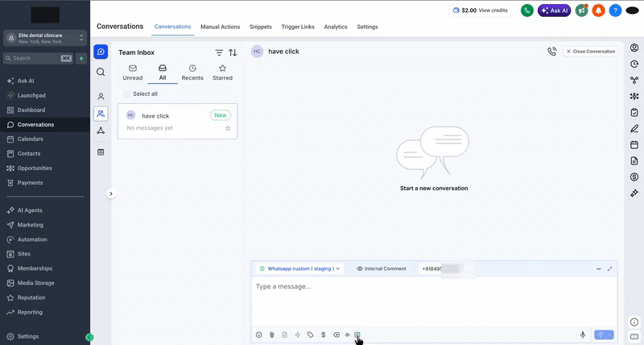The height and width of the screenshot is (345, 644).
Task: Click the green quick add plus button
Action: 81,58
